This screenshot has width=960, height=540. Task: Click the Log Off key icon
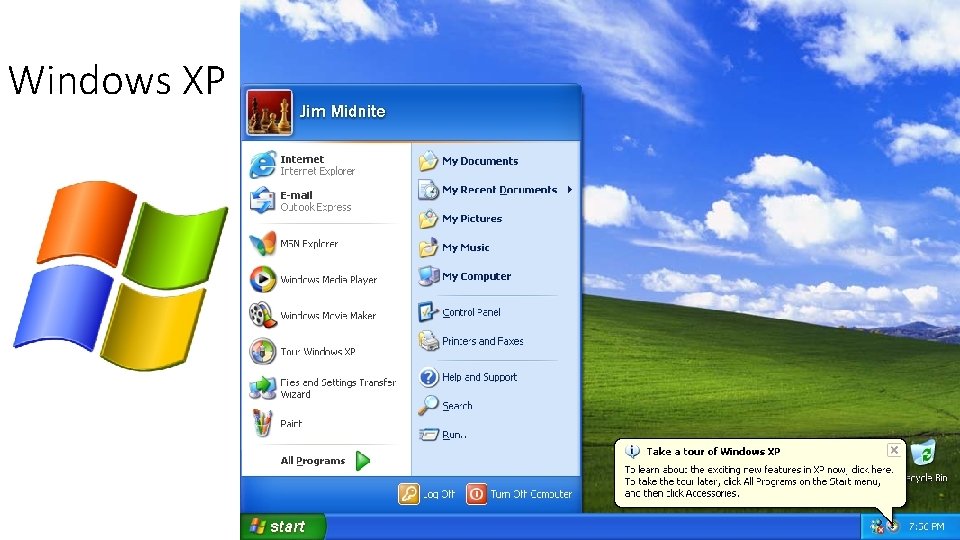(408, 493)
